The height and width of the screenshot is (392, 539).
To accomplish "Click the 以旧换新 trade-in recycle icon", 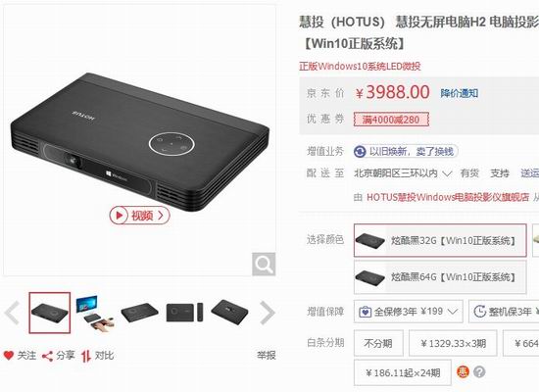I will (x=360, y=152).
